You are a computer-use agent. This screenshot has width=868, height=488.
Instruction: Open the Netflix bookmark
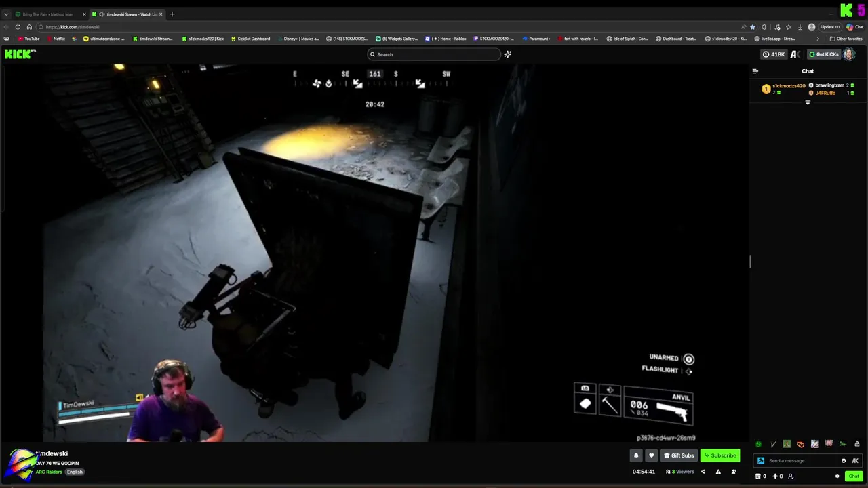coord(56,39)
